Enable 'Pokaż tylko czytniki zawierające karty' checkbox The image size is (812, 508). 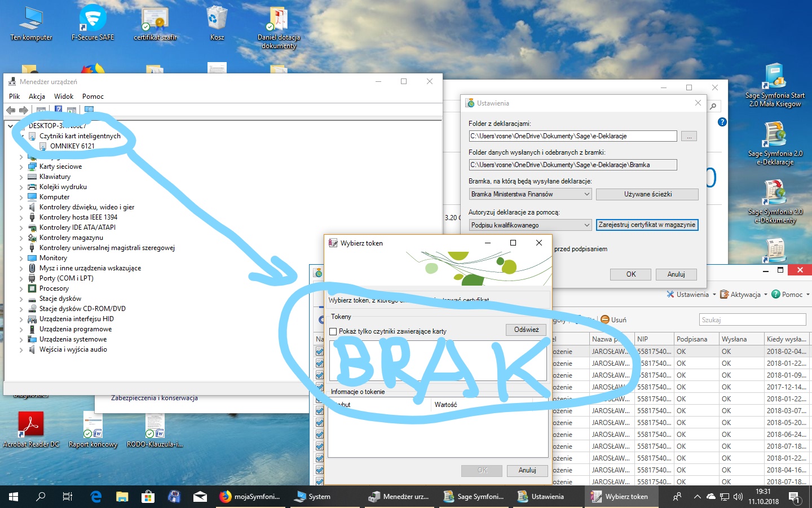(333, 331)
